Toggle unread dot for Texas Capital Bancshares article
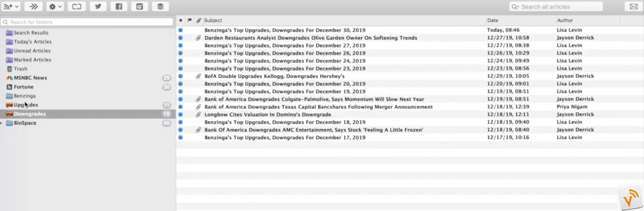Viewport: 644px width, 211px height. pyautogui.click(x=180, y=107)
